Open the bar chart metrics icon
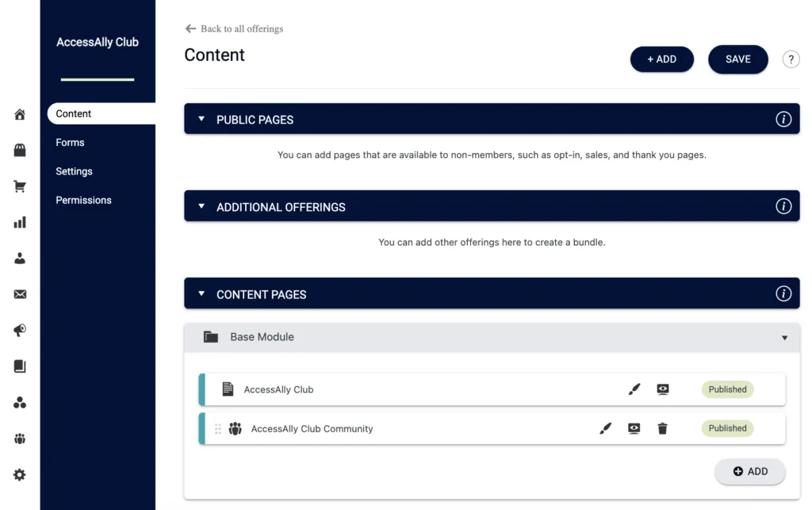Viewport: 812px width, 510px height. point(20,222)
